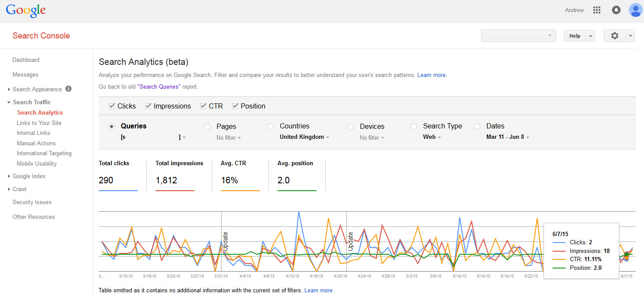
Task: Click the settings gear icon
Action: [x=615, y=36]
